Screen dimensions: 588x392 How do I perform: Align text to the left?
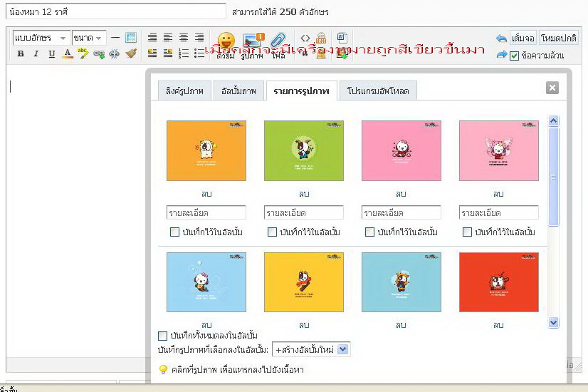pos(168,38)
